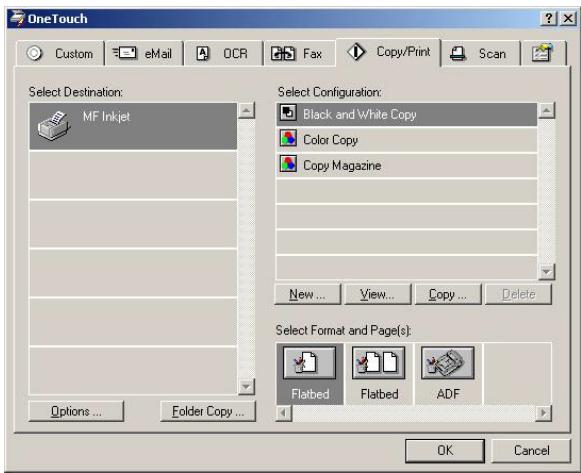Click the Black and White Copy icon
The height and width of the screenshot is (473, 581).
pos(288,113)
